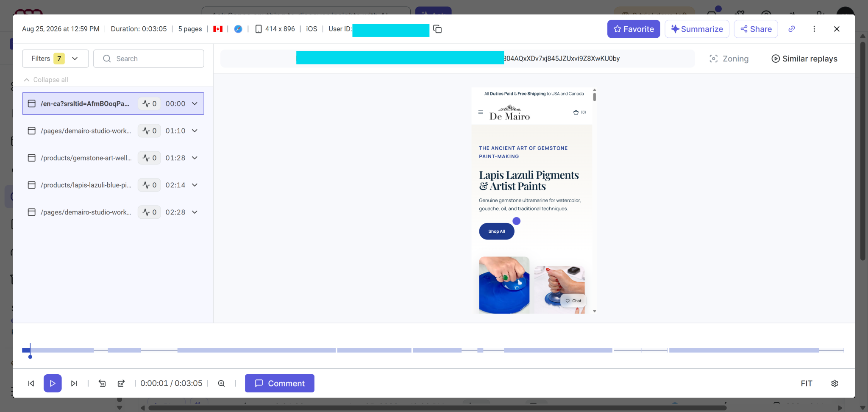
Task: Copy the User ID to clipboard
Action: click(x=437, y=29)
